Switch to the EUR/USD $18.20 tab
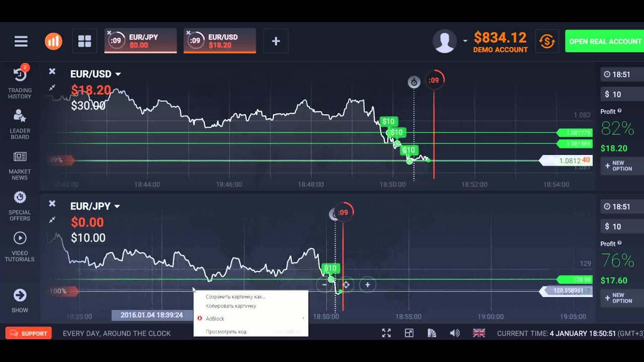The width and height of the screenshot is (644, 362). pyautogui.click(x=220, y=41)
